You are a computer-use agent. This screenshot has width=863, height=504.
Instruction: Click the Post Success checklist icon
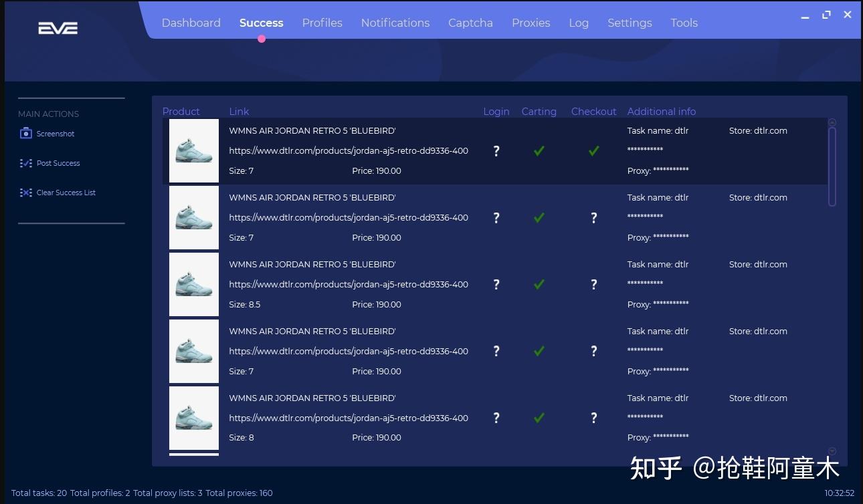[x=26, y=163]
